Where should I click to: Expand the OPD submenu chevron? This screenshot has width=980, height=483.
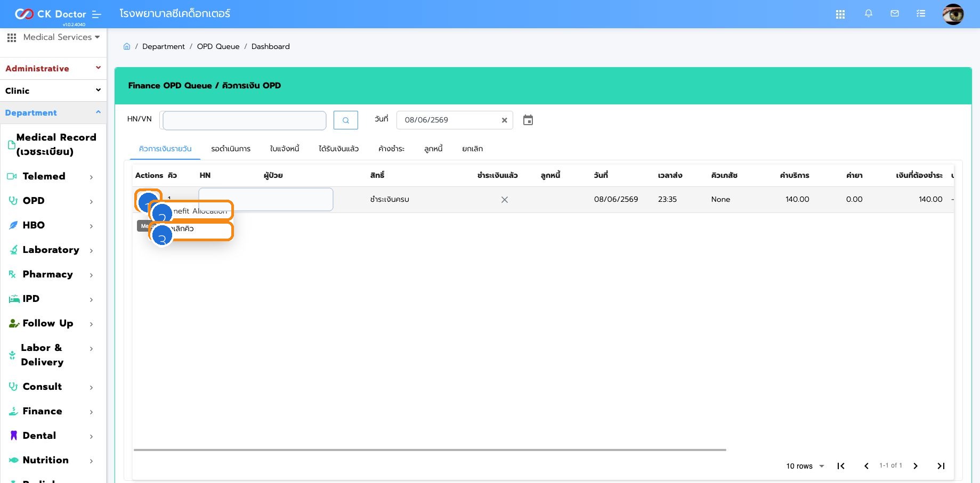[x=92, y=201]
